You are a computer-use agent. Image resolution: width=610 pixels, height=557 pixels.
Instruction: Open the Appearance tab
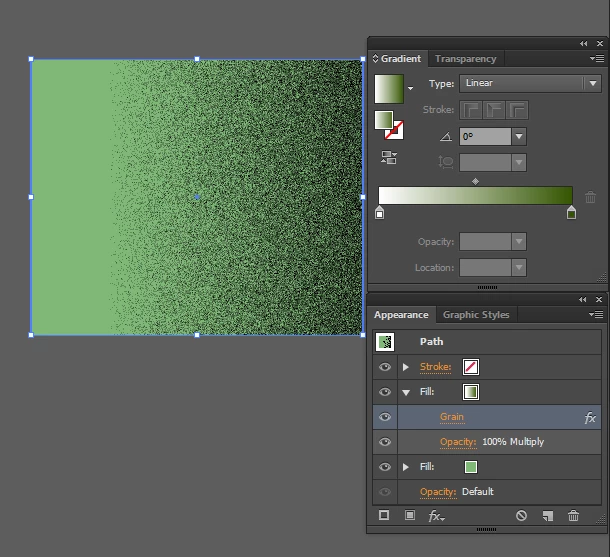401,315
